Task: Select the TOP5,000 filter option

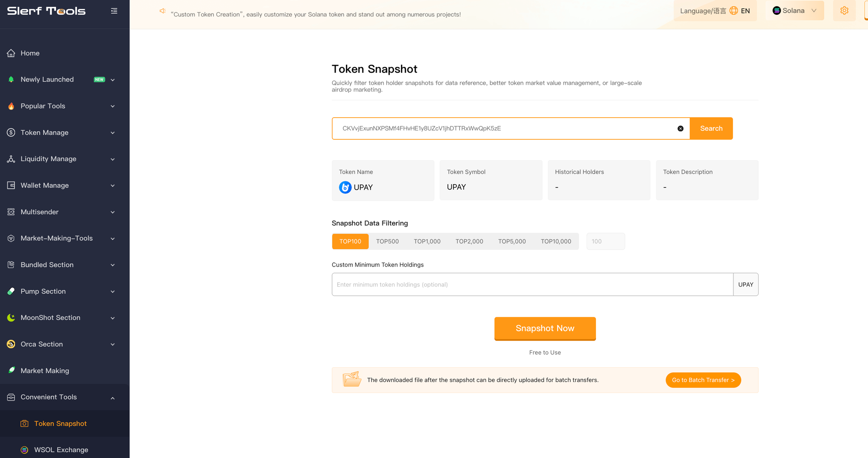Action: pyautogui.click(x=512, y=241)
